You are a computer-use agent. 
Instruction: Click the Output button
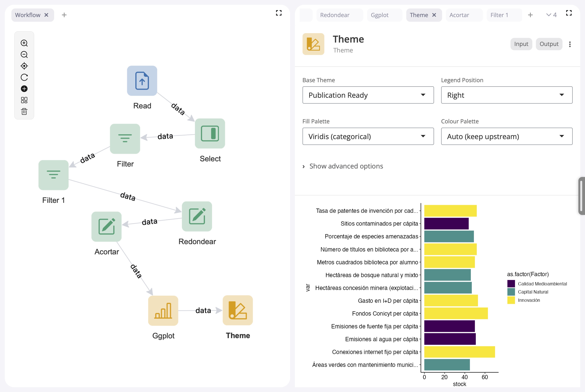coord(549,44)
